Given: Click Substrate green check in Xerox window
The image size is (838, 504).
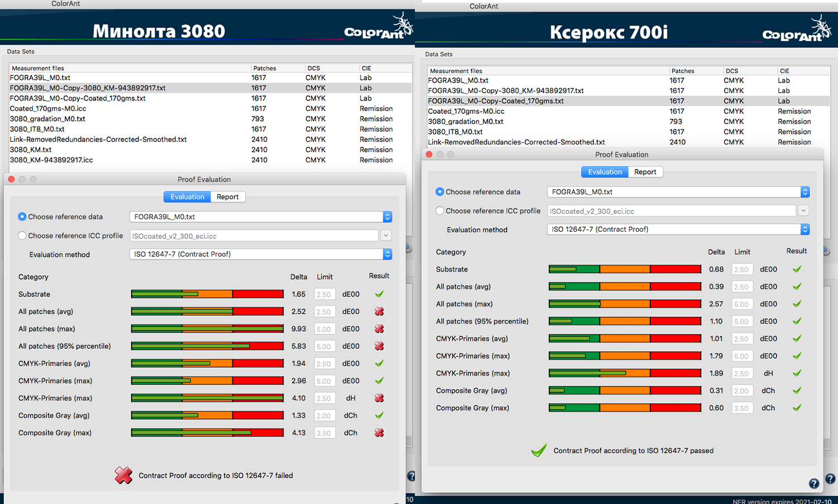Looking at the screenshot, I should 797,269.
